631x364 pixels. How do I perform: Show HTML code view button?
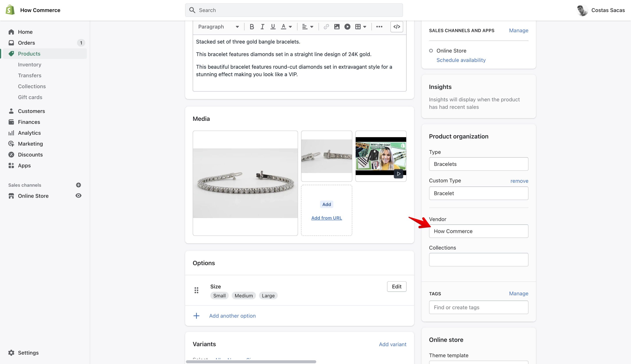click(397, 27)
